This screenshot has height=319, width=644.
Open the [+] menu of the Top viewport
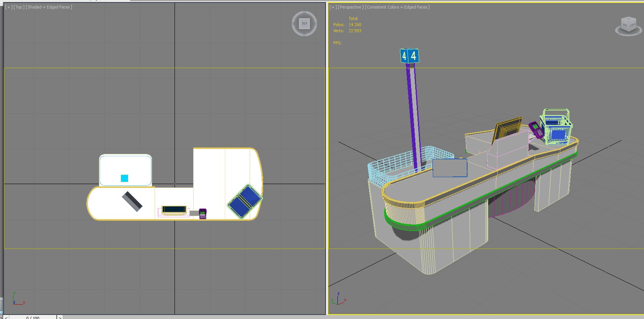click(x=8, y=7)
